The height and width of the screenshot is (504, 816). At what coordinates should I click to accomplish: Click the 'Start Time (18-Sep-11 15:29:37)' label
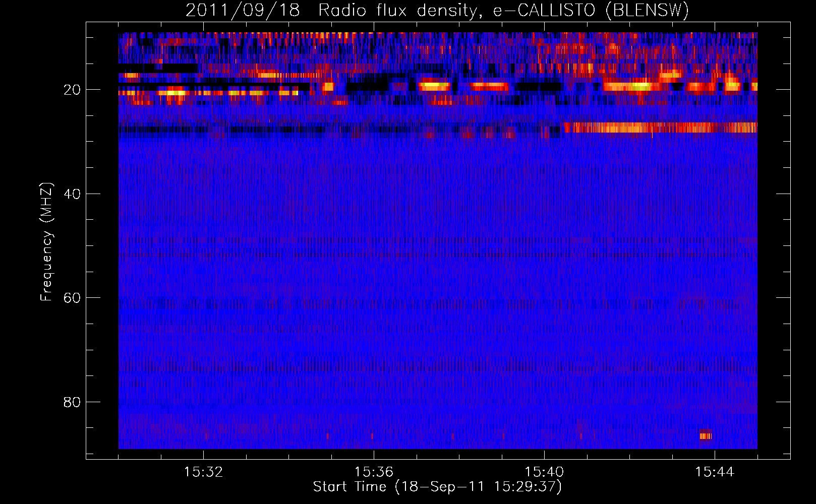(x=437, y=487)
